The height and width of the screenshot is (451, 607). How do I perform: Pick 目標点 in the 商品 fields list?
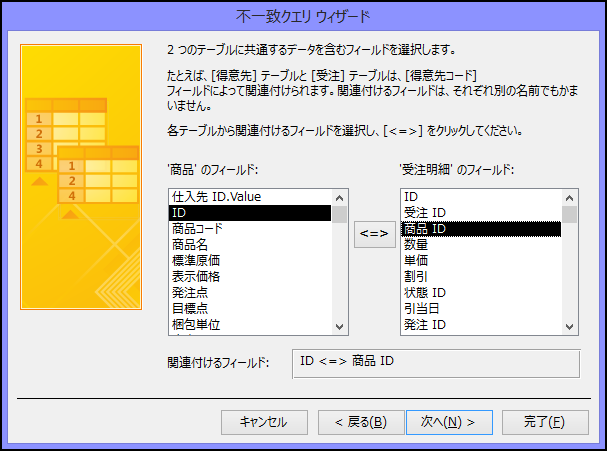[x=250, y=309]
